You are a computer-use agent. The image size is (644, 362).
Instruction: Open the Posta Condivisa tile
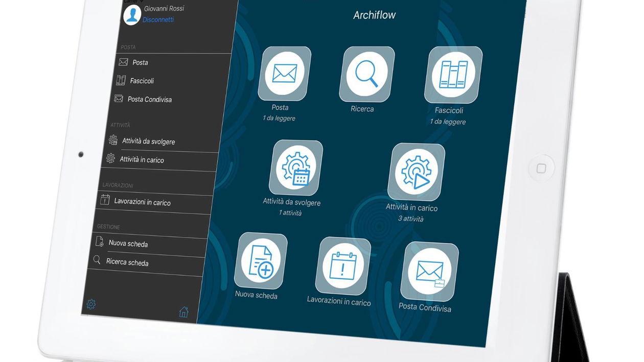[429, 271]
